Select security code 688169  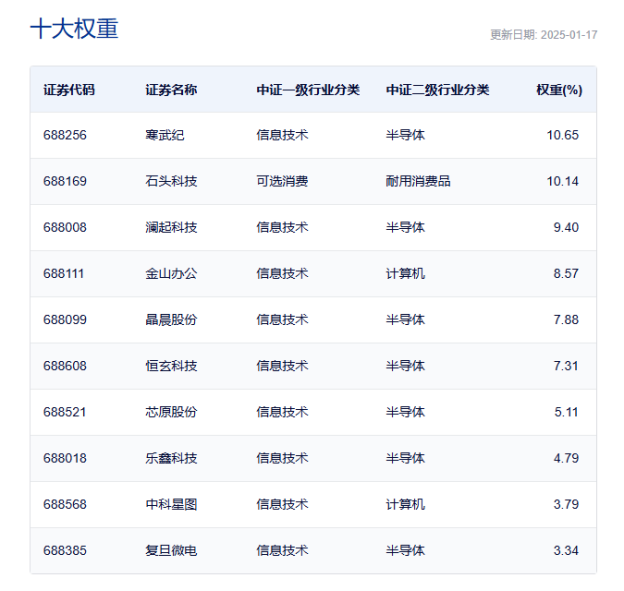tap(65, 181)
